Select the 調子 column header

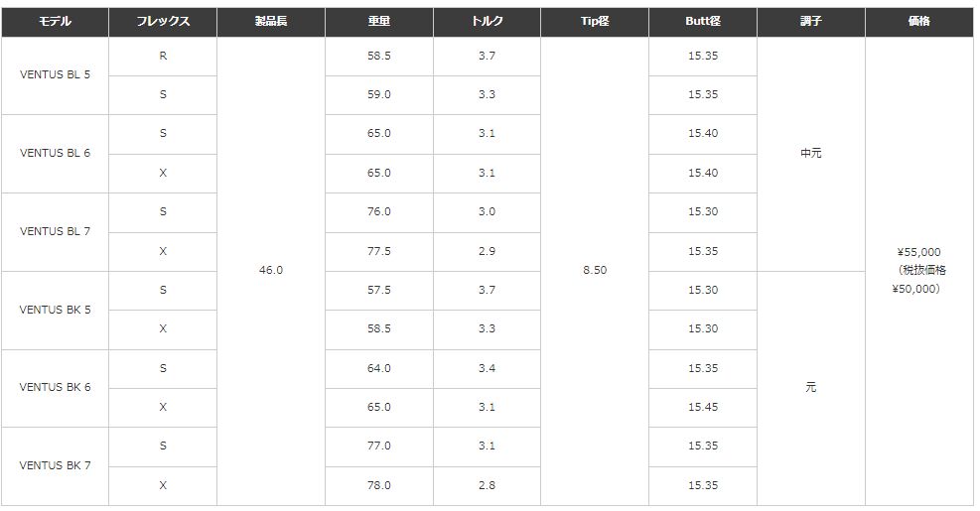810,21
